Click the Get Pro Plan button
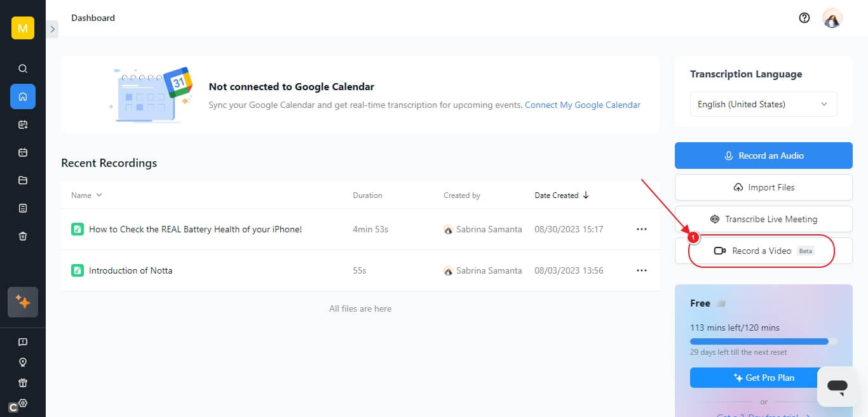Screen dimensions: 868x417 (x=764, y=378)
